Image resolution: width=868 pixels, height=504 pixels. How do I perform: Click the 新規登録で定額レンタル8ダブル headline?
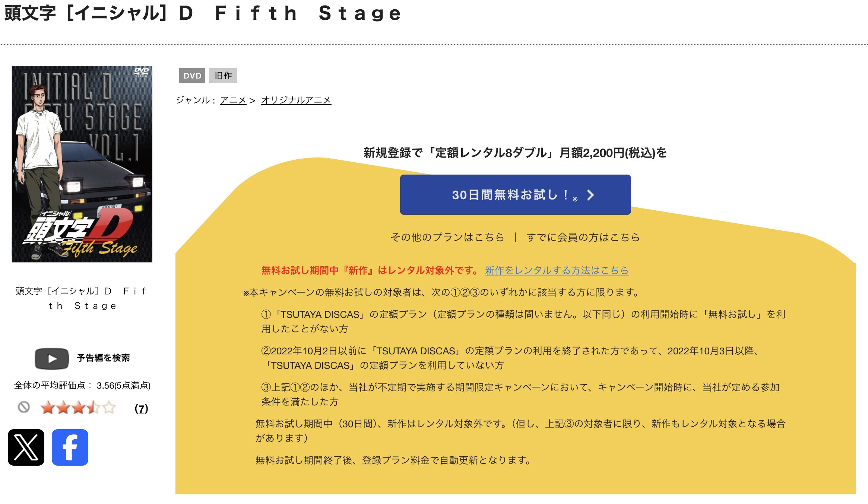(515, 153)
